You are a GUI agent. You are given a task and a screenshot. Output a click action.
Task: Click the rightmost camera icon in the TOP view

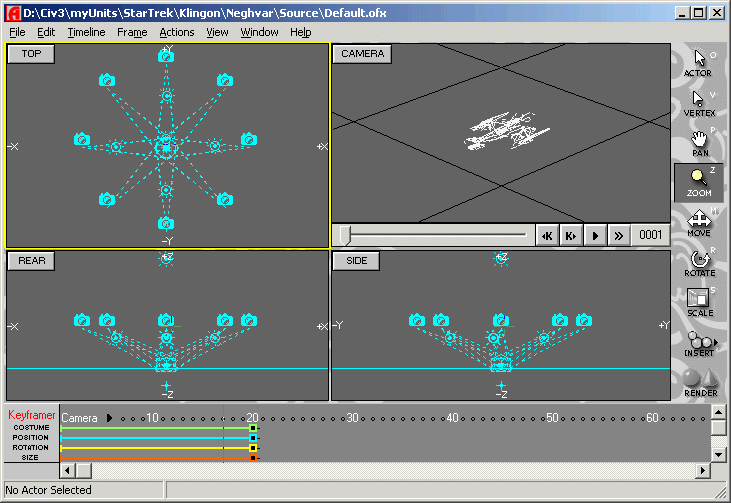[249, 139]
